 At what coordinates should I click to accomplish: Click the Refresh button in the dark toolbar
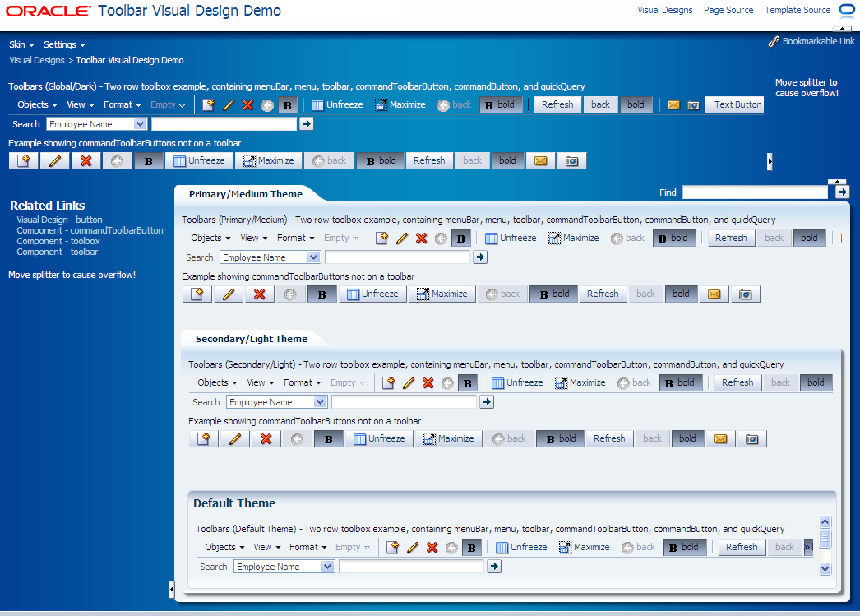[557, 104]
